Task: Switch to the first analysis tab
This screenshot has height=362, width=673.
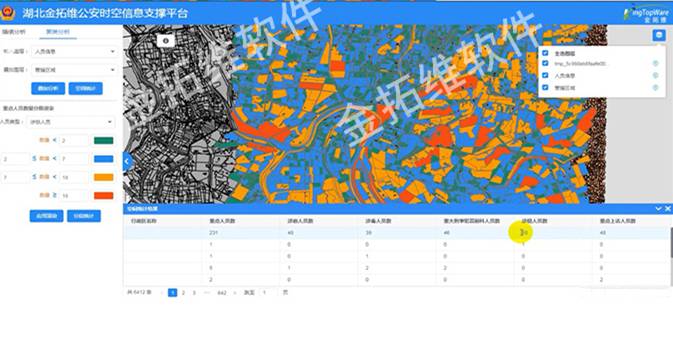Action: [14, 32]
